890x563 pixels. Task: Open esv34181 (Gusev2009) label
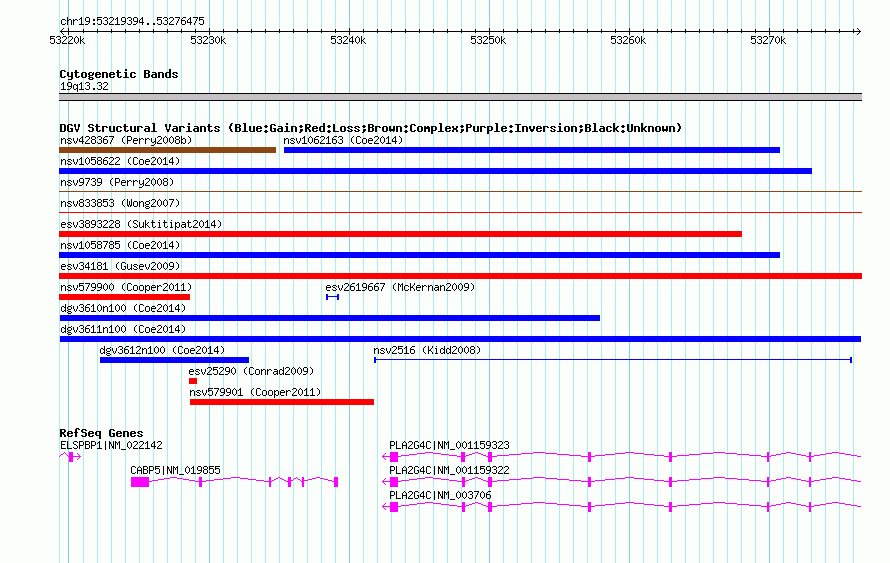pos(120,266)
